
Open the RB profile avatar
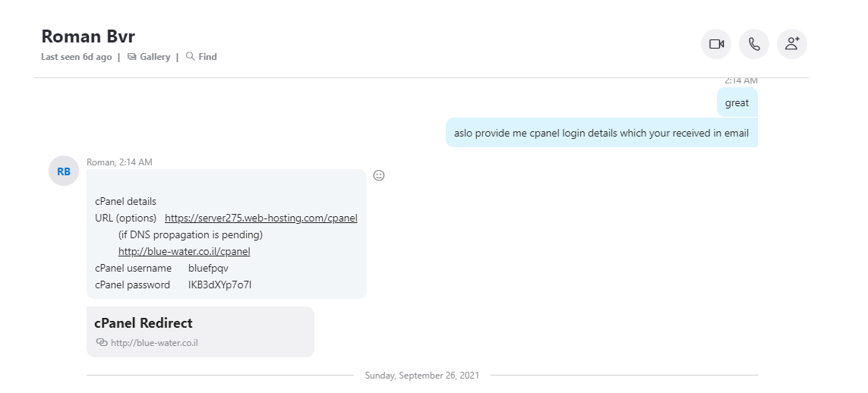click(64, 171)
